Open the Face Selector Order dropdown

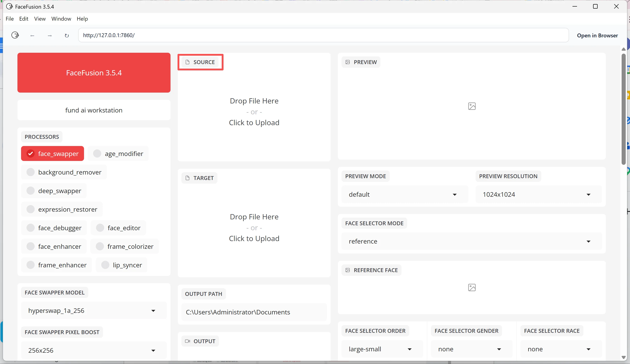tap(382, 349)
